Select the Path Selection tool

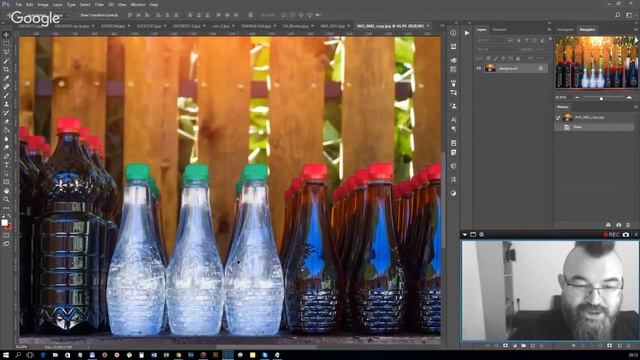(x=6, y=173)
